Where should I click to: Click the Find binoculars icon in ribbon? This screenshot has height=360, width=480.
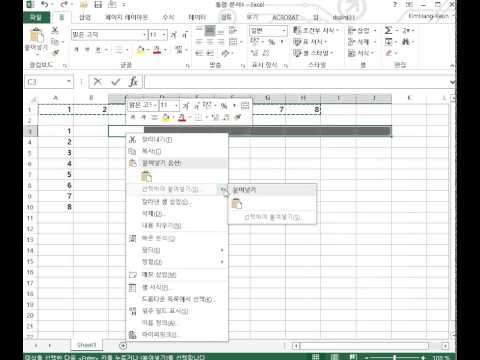click(405, 42)
